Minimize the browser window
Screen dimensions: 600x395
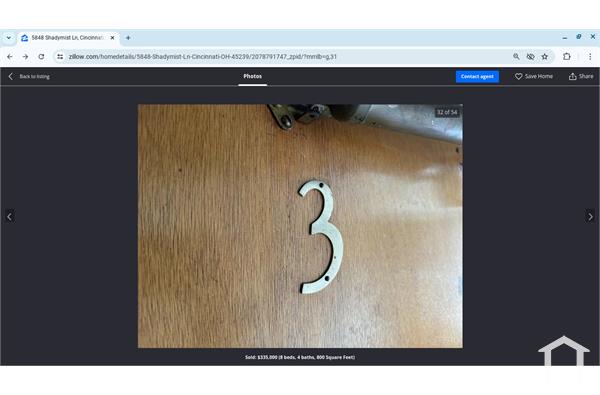565,38
